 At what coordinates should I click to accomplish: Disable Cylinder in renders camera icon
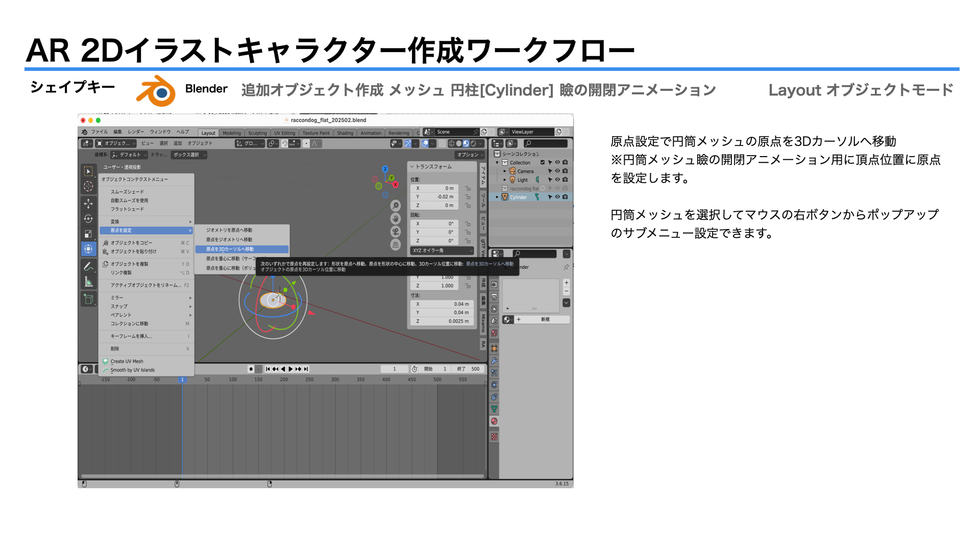tap(565, 197)
